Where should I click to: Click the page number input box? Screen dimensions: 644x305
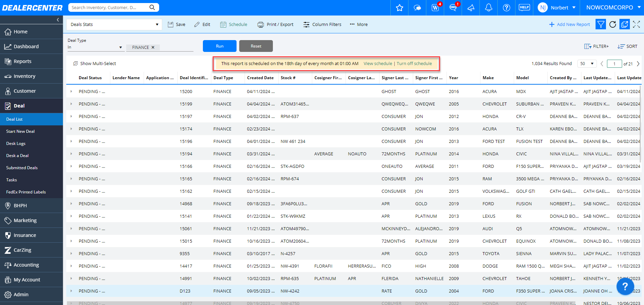pos(614,64)
